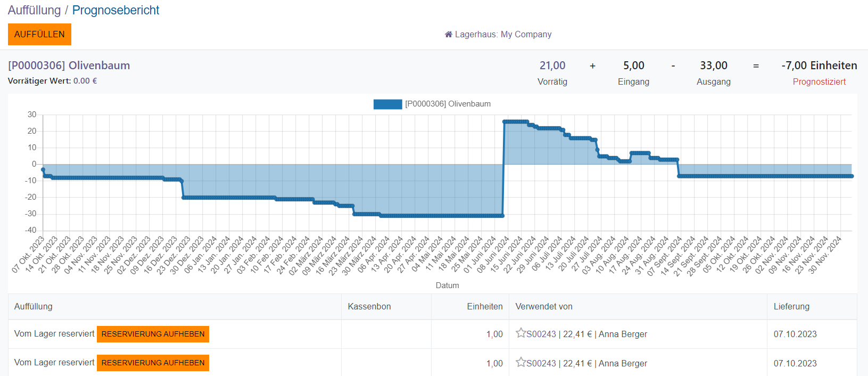Mark first-row S00243 order with star icon
This screenshot has height=376, width=868.
[520, 333]
